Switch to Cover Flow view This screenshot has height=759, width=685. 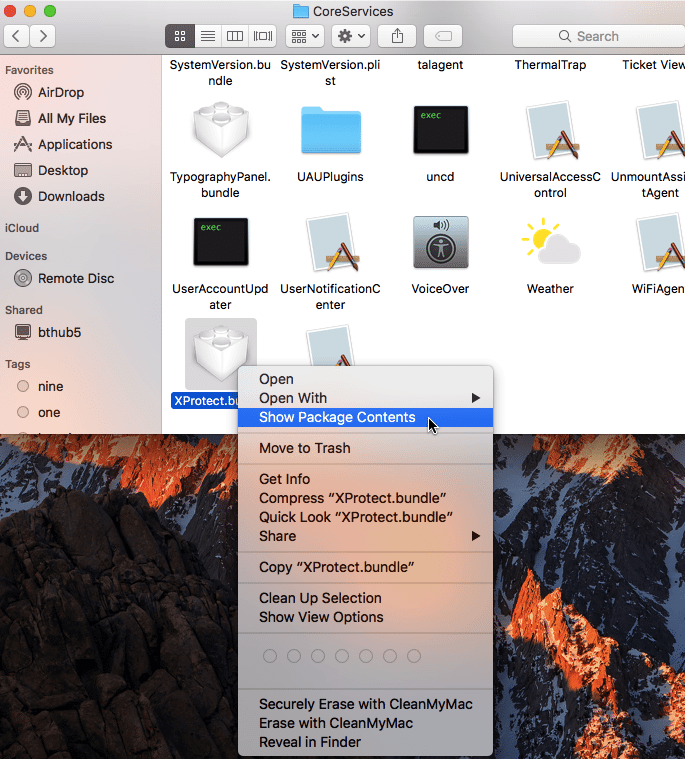coord(263,36)
